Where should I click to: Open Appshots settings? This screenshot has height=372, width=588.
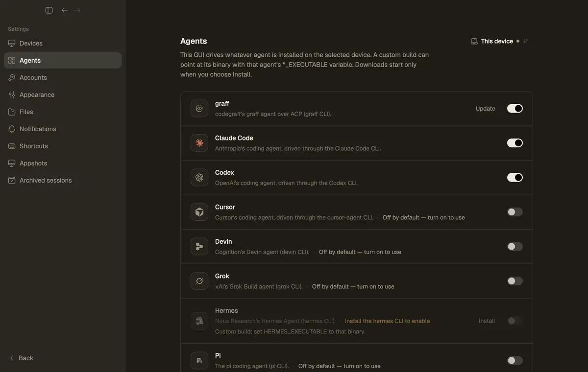click(63, 163)
